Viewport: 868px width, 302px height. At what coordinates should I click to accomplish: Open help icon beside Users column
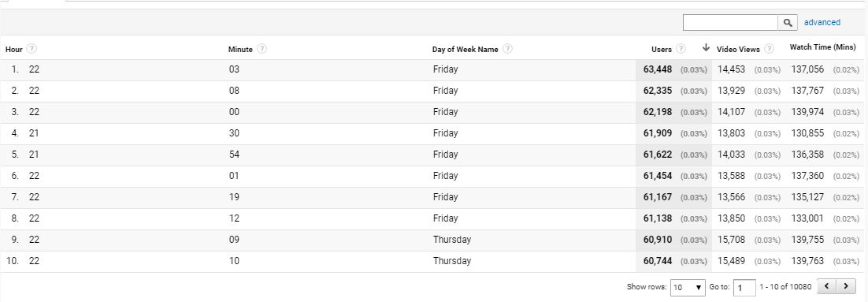(681, 49)
